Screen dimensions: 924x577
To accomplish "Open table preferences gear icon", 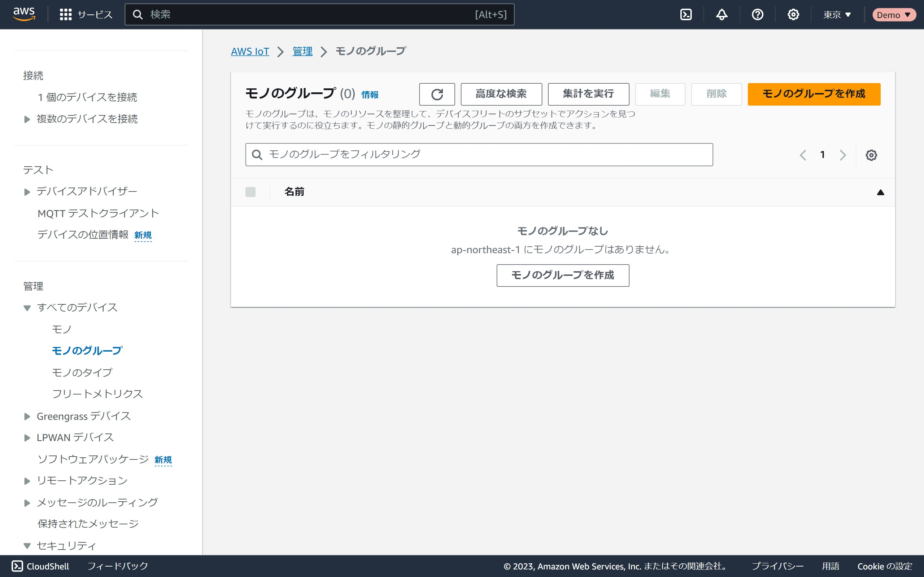I will (871, 155).
